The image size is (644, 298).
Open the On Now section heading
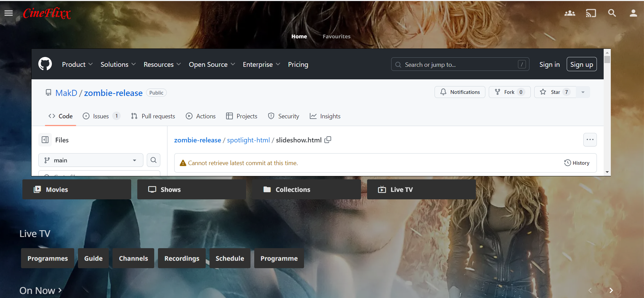(41, 291)
